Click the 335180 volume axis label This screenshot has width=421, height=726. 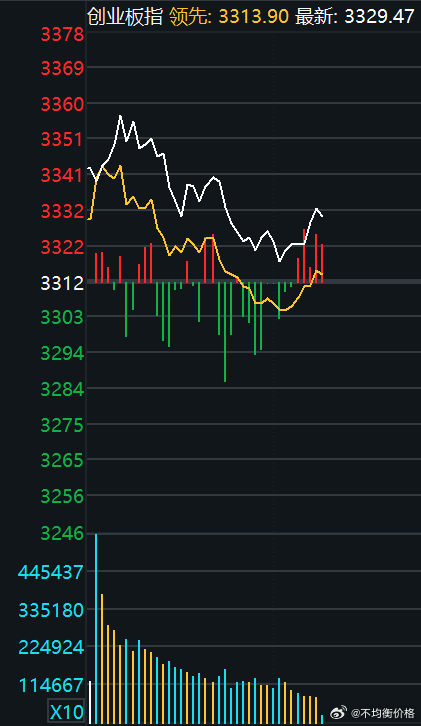tap(51, 610)
